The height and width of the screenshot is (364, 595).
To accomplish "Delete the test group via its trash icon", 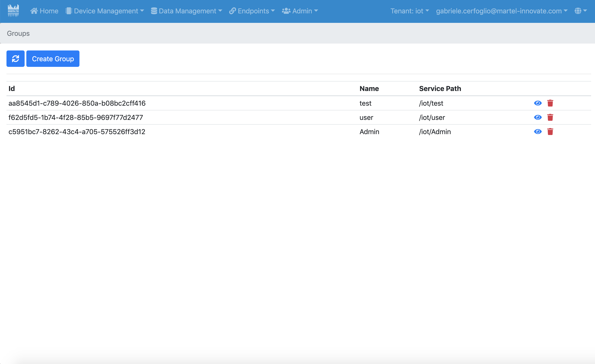I will coord(550,103).
